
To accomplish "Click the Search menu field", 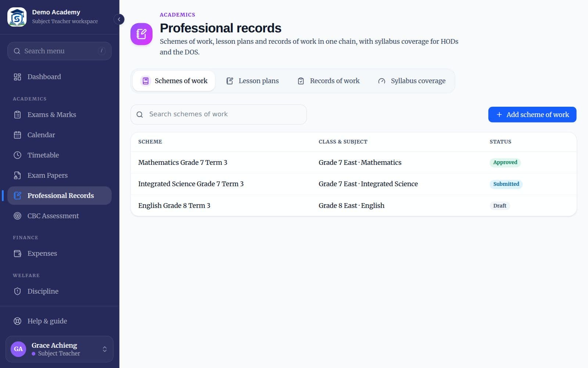I will 60,51.
